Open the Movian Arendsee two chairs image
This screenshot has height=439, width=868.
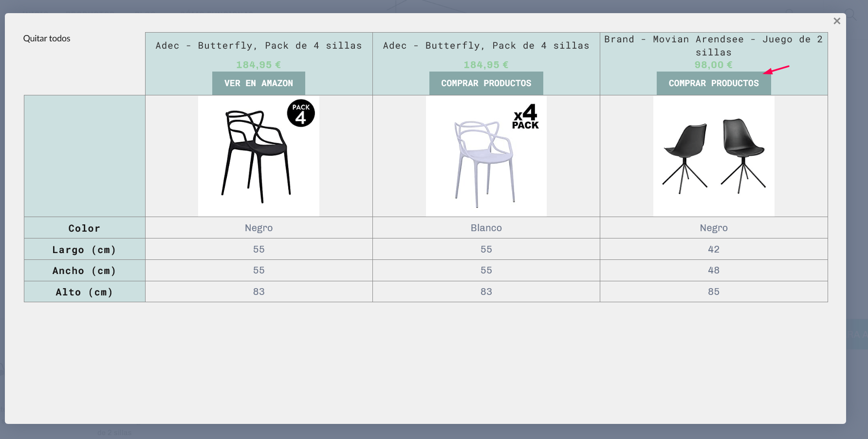[714, 156]
